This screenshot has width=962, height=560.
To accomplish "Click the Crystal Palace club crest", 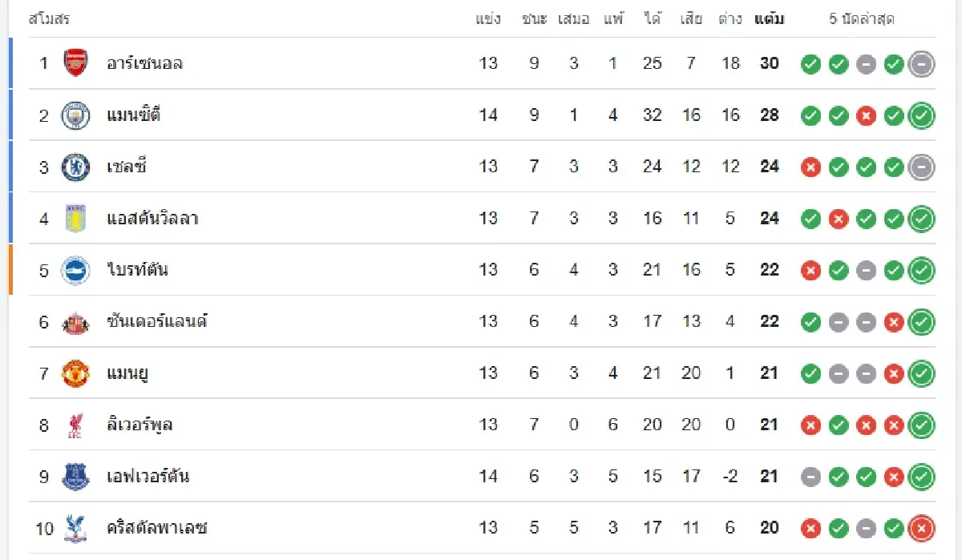I will [x=75, y=528].
